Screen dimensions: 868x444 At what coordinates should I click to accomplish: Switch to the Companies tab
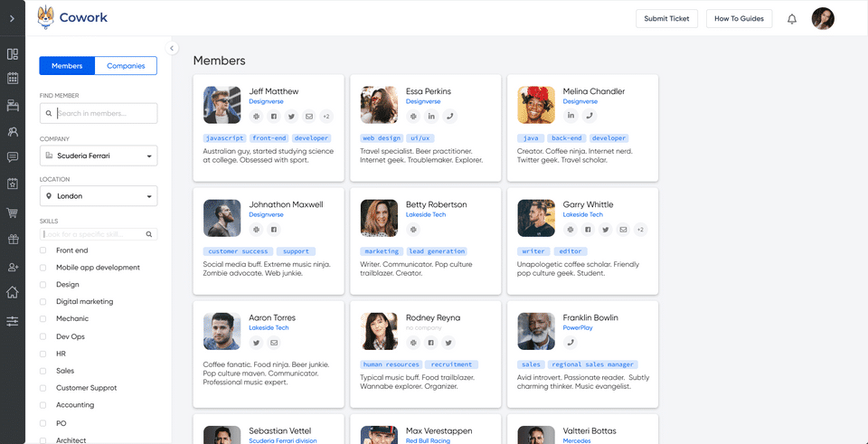pos(126,66)
